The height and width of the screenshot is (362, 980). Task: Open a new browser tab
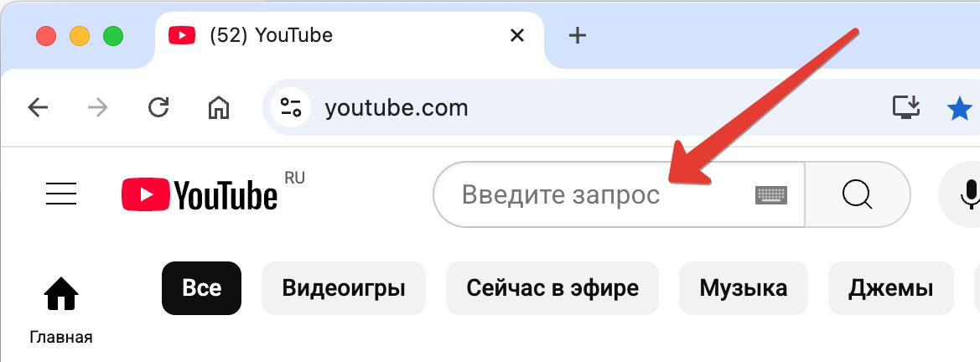point(578,36)
